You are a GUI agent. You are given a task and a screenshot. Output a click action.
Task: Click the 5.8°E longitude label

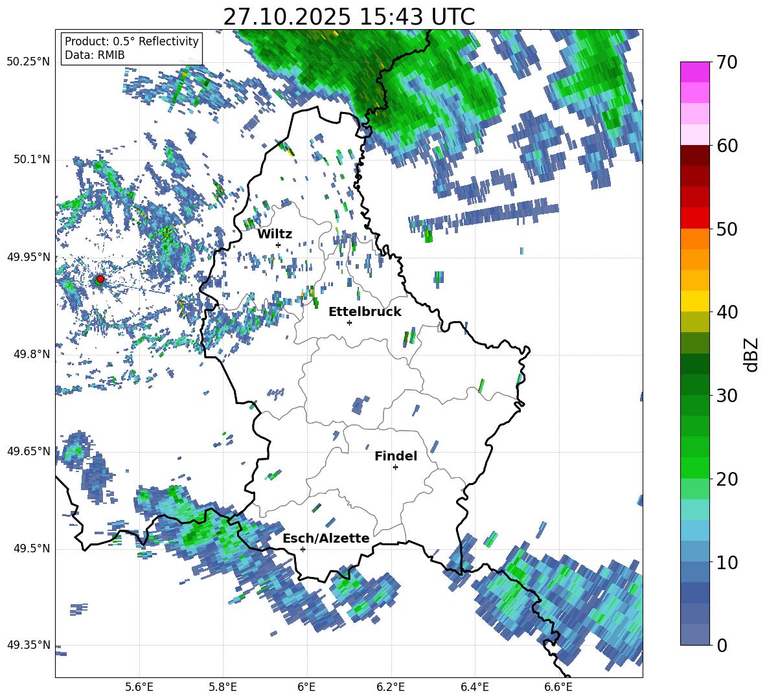(223, 687)
